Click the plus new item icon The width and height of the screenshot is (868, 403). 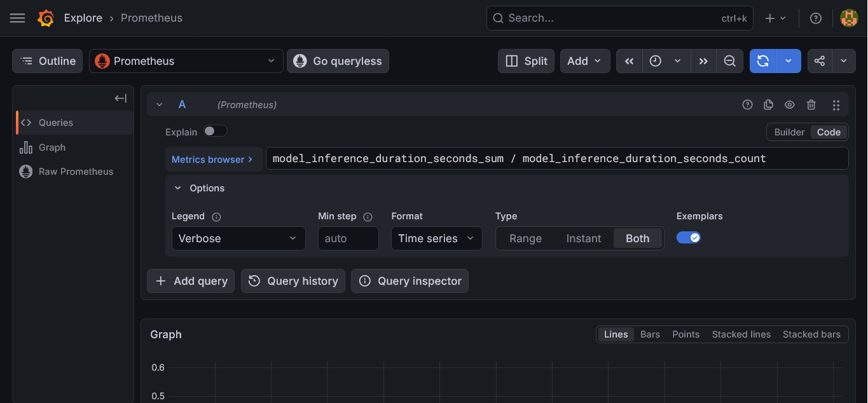tap(769, 18)
